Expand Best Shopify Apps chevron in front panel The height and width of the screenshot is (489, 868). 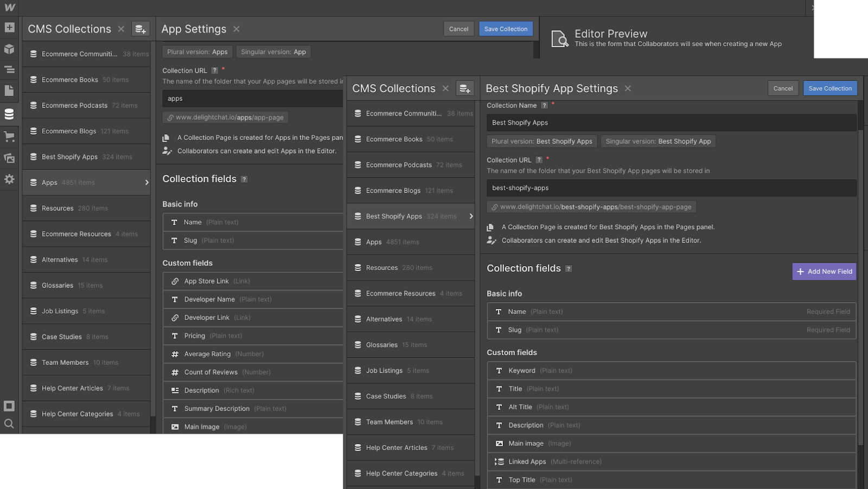471,216
